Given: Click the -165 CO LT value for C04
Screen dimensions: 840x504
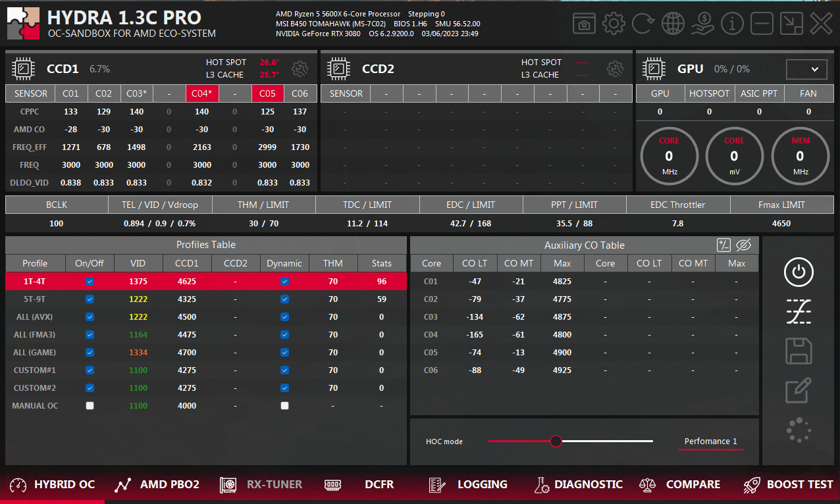Looking at the screenshot, I should [x=474, y=335].
